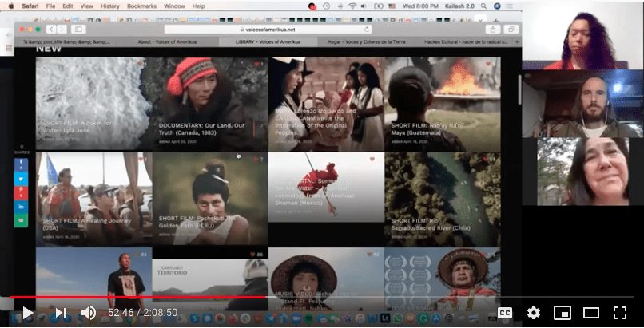Open the Territorio chapter card

210,284
